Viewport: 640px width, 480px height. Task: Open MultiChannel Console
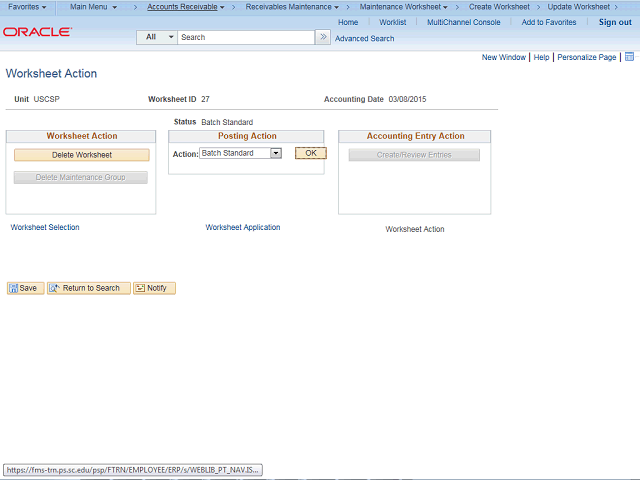463,22
